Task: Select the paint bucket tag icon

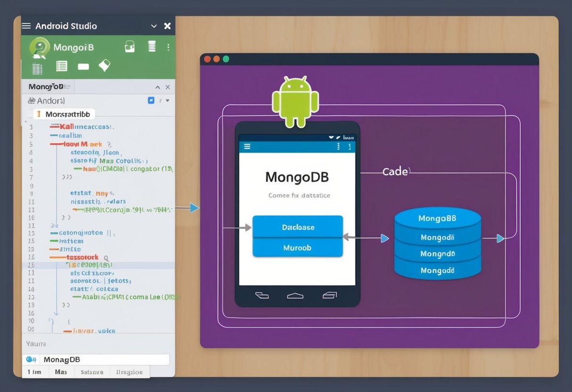Action: coord(104,65)
